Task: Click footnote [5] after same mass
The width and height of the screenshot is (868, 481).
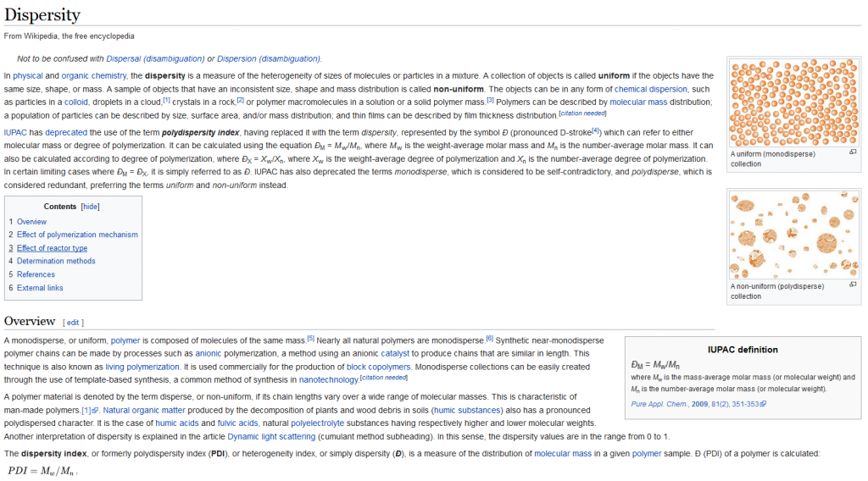Action: click(x=310, y=339)
